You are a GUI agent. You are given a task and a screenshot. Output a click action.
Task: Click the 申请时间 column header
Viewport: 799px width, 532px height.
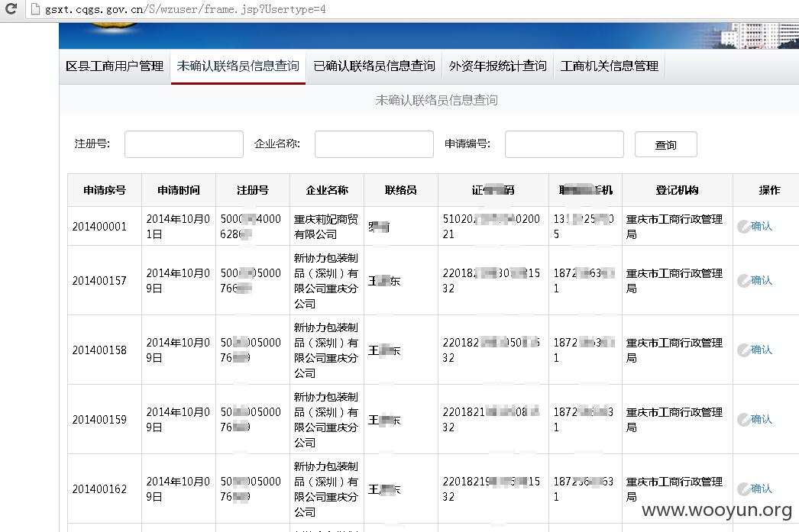[178, 190]
